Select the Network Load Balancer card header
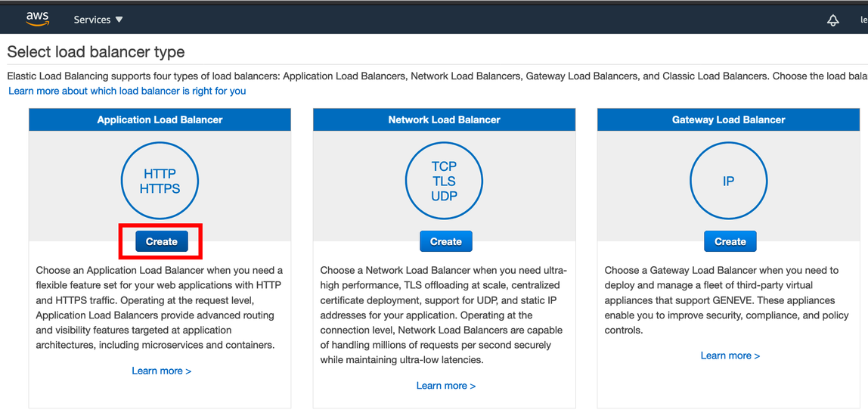Viewport: 868px width, 416px height. click(x=444, y=120)
